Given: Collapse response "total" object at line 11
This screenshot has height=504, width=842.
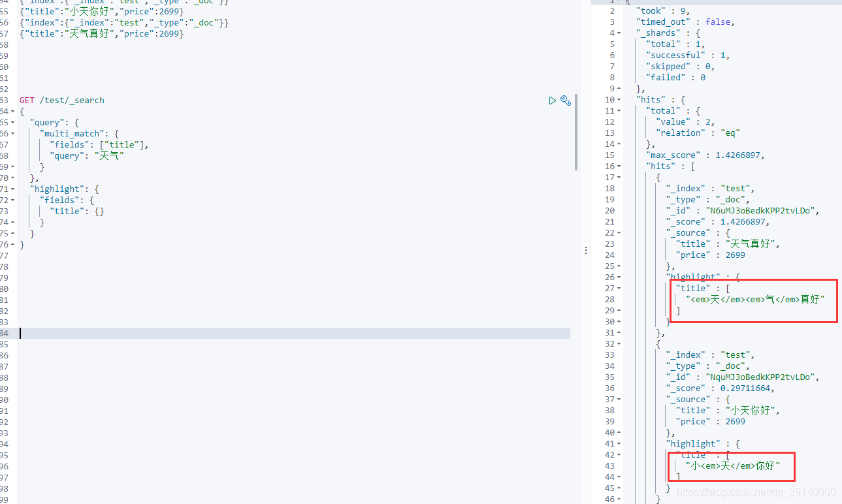Looking at the screenshot, I should pyautogui.click(x=618, y=111).
